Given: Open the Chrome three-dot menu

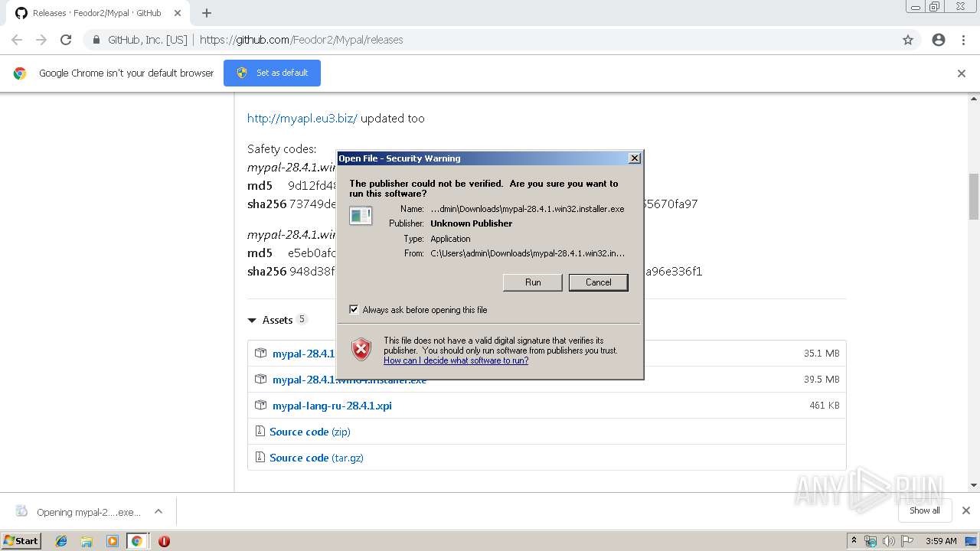Looking at the screenshot, I should 963,40.
